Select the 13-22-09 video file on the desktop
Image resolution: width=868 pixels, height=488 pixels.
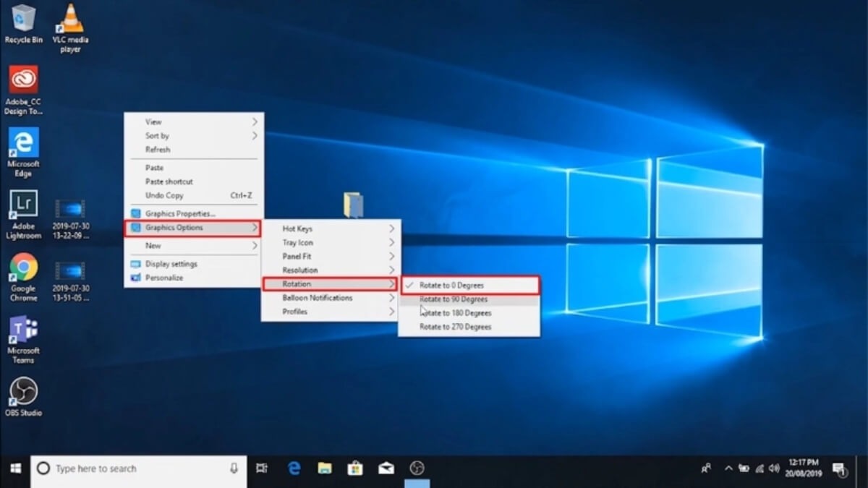click(x=70, y=220)
